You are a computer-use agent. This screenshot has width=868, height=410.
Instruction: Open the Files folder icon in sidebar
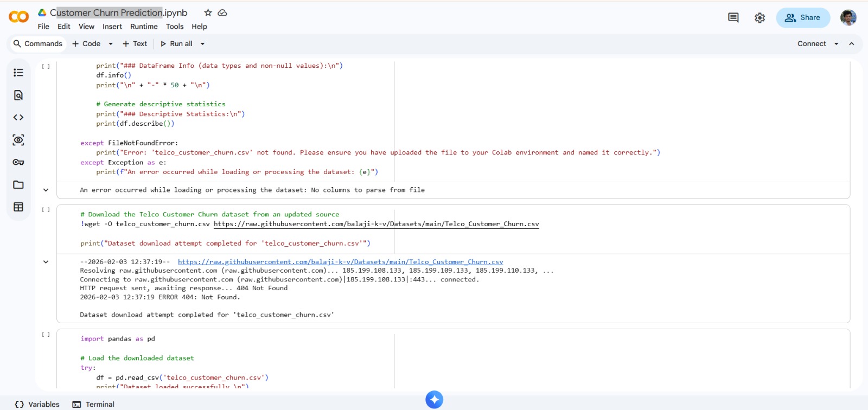[18, 185]
